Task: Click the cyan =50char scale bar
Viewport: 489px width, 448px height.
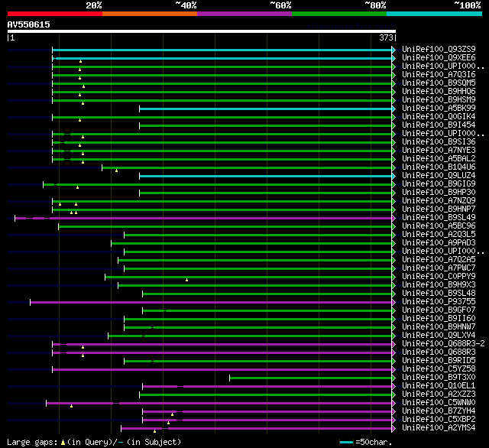Action: click(346, 442)
